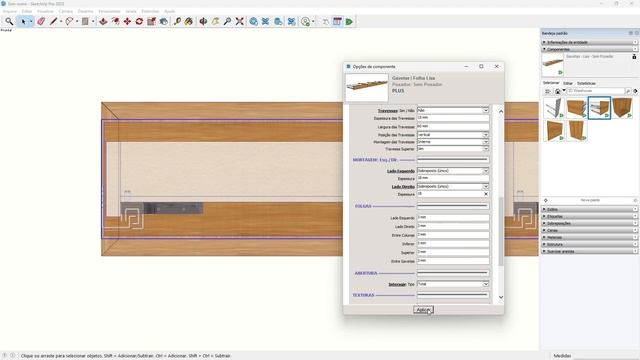Open Component Attributes green arrow icon
This screenshot has width=640, height=360.
click(349, 21)
